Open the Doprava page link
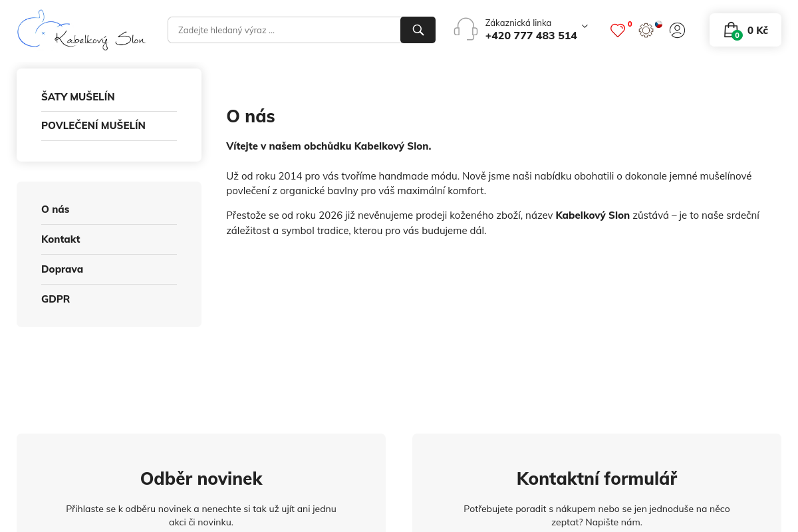The height and width of the screenshot is (532, 798). [62, 269]
